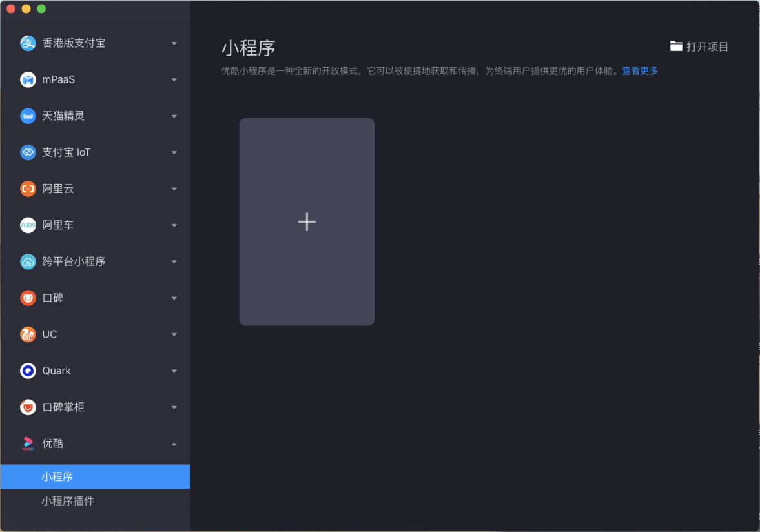
Task: Click the 口碑掌柜 icon
Action: (28, 407)
